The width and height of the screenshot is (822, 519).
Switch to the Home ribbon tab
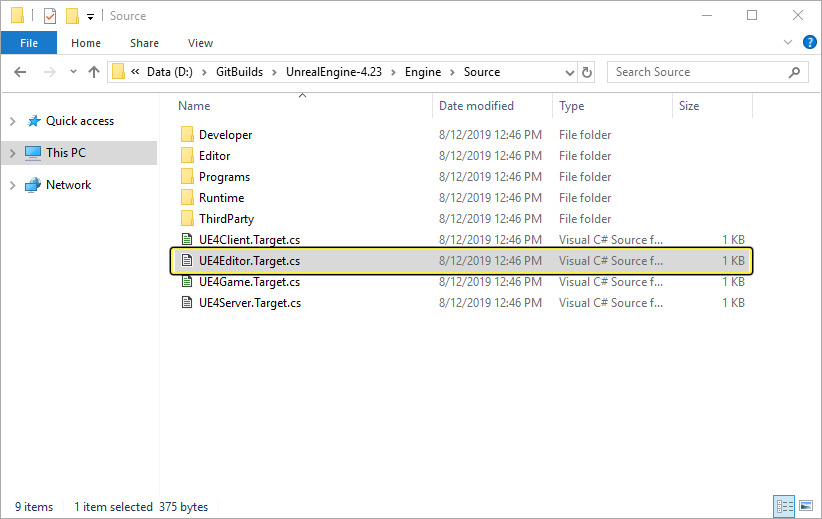86,43
